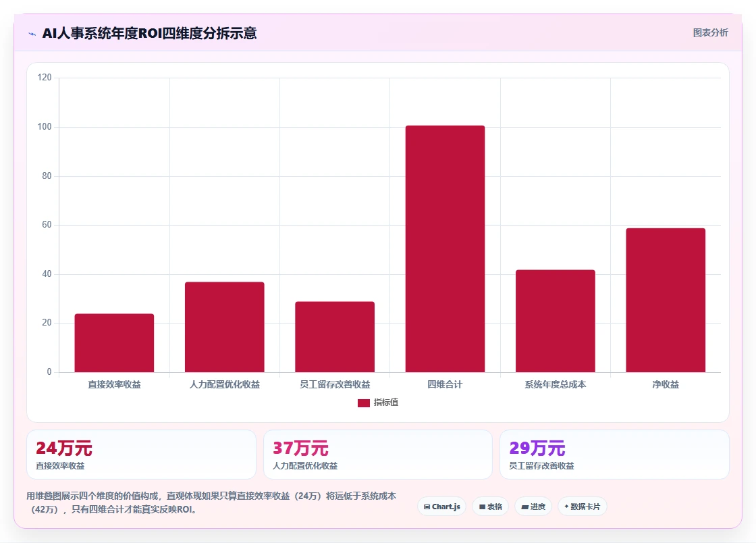Screen dimensions: 756x543
Task: Click x-axis label 人力配置优化收益
Action: [225, 384]
